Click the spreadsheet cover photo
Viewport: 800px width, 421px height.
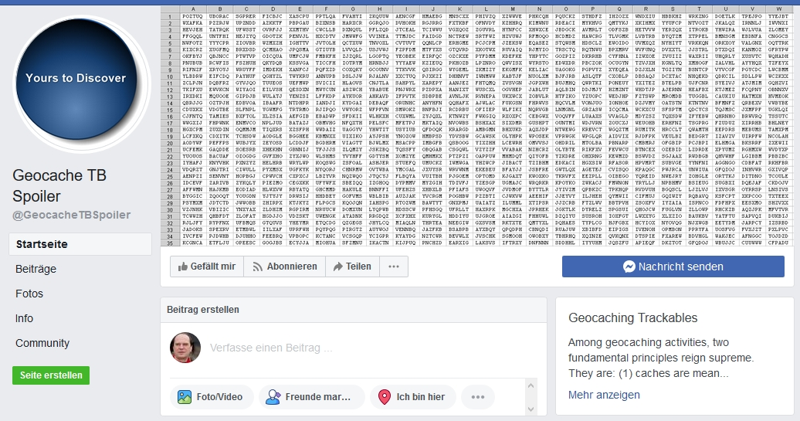pyautogui.click(x=477, y=126)
